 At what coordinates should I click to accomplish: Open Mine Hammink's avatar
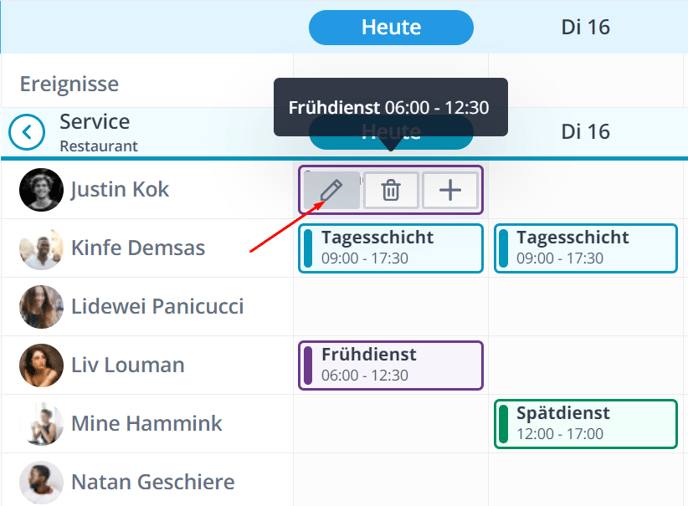41,424
